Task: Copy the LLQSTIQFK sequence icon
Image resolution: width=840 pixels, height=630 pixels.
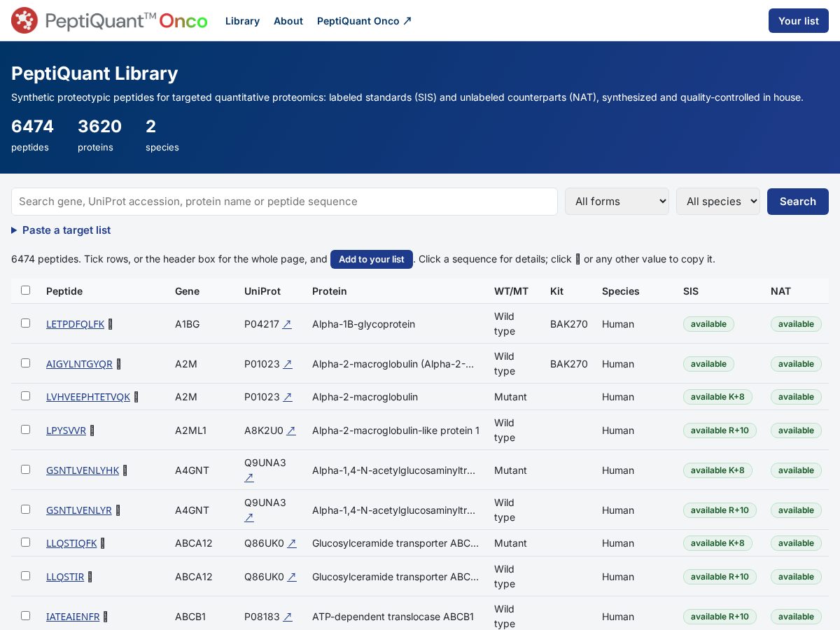Action: click(x=103, y=543)
